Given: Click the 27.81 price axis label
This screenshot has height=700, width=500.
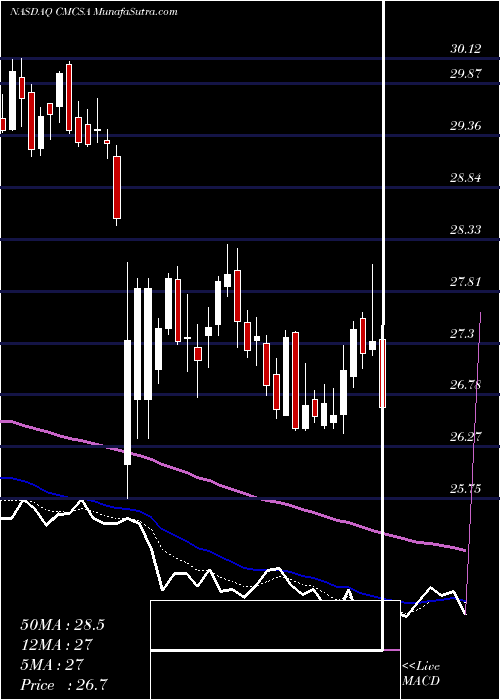Looking at the screenshot, I should tap(466, 282).
